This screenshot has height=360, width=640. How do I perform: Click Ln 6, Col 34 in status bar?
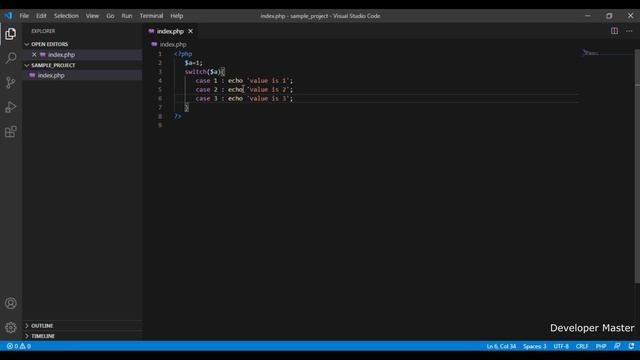[501, 346]
